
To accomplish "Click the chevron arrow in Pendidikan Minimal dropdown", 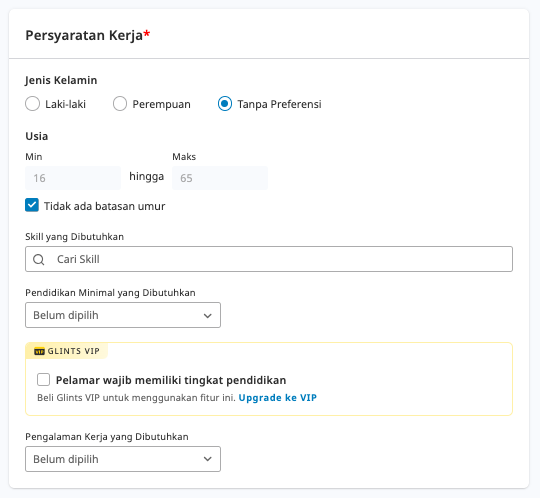I will click(207, 315).
